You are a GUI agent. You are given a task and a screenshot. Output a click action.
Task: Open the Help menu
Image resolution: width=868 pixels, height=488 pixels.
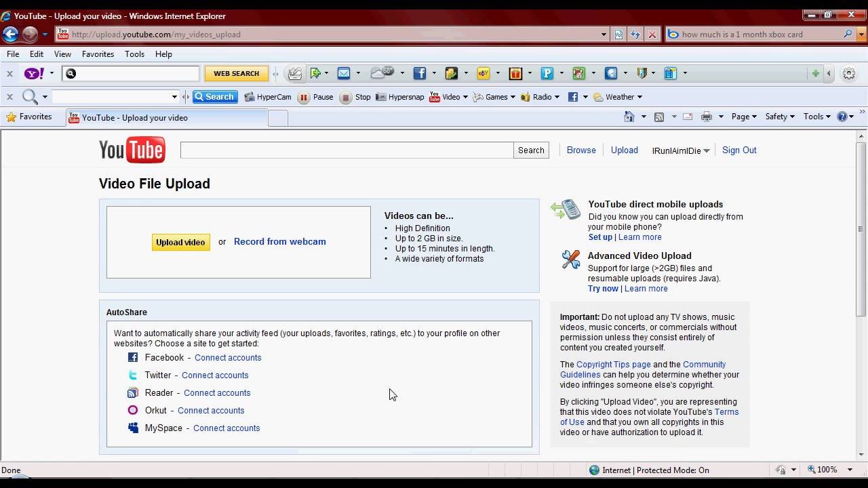pos(163,54)
